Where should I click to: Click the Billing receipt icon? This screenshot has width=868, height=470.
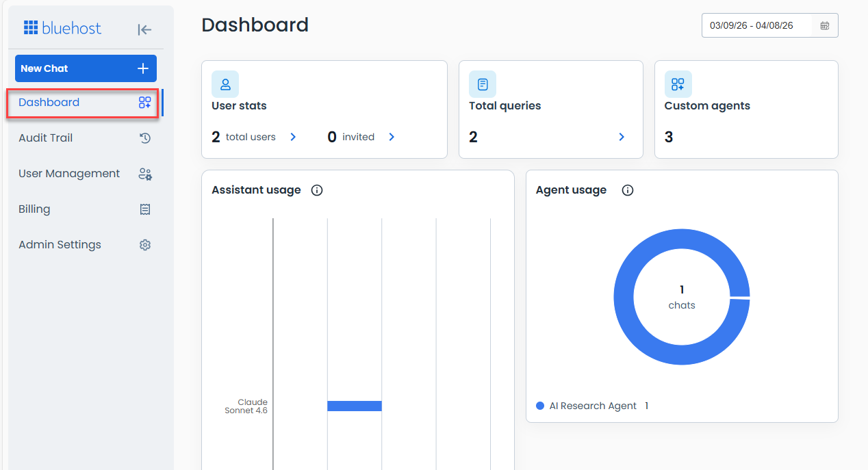click(x=145, y=209)
